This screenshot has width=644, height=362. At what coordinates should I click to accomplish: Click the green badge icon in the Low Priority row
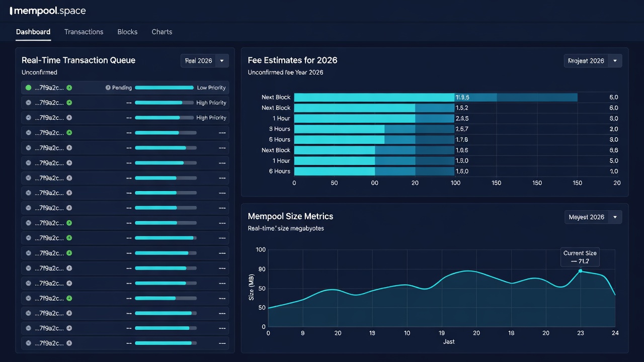[x=69, y=87]
